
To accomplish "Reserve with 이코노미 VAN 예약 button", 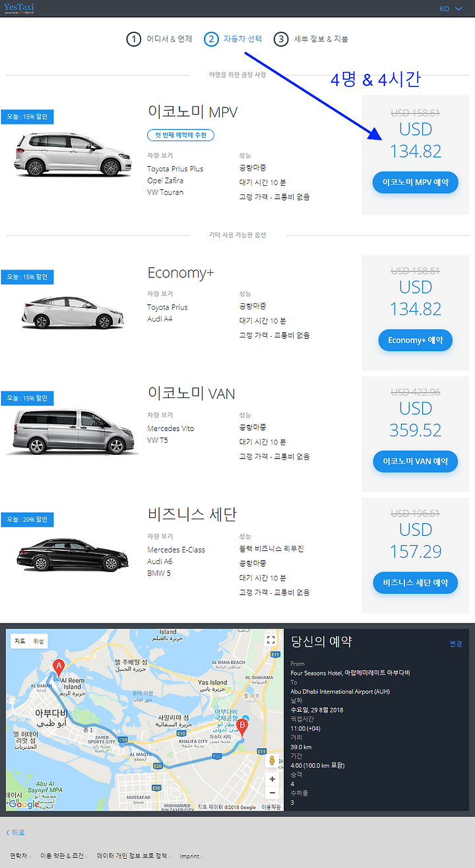I will point(416,461).
